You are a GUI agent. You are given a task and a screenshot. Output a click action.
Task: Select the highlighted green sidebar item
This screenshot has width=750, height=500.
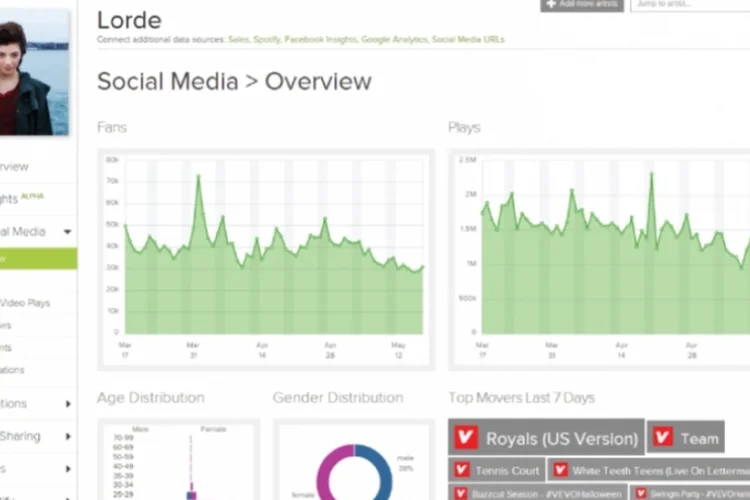38,259
